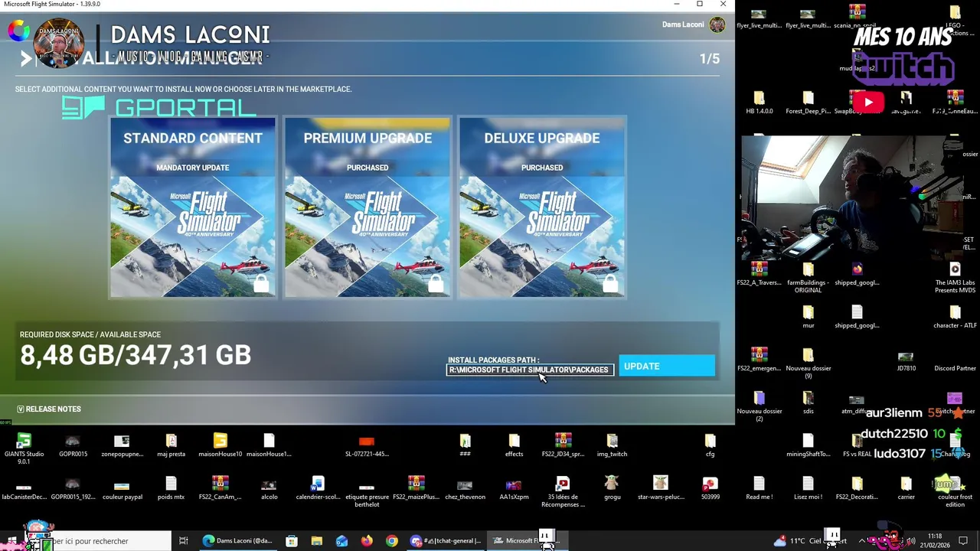
Task: Open Microsoft Store from the taskbar
Action: (292, 541)
